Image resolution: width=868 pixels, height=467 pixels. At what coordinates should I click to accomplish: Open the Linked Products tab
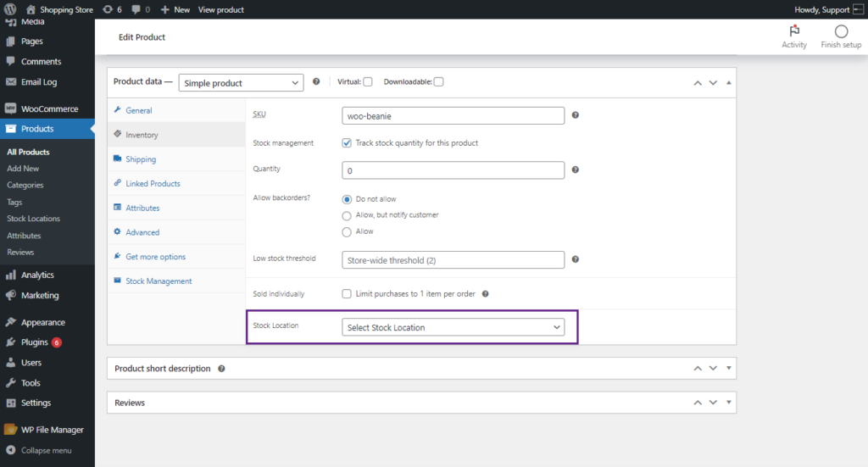pyautogui.click(x=176, y=183)
